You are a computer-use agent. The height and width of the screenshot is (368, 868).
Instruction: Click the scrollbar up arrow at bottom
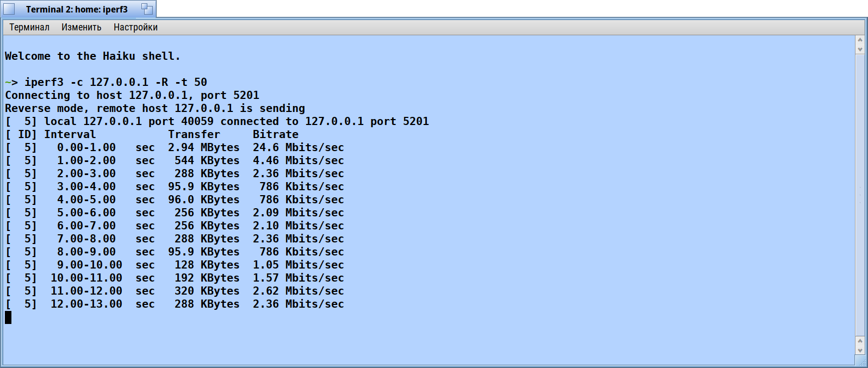(860, 341)
